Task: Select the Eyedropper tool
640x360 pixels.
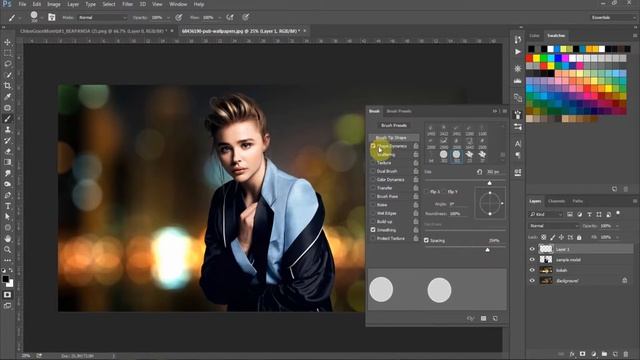Action: tap(7, 97)
